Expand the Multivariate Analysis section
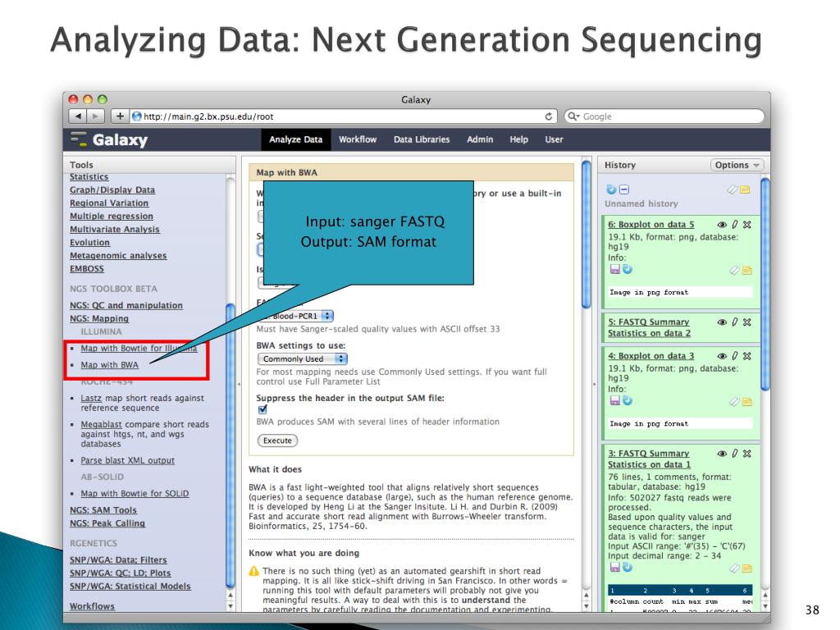 115,230
